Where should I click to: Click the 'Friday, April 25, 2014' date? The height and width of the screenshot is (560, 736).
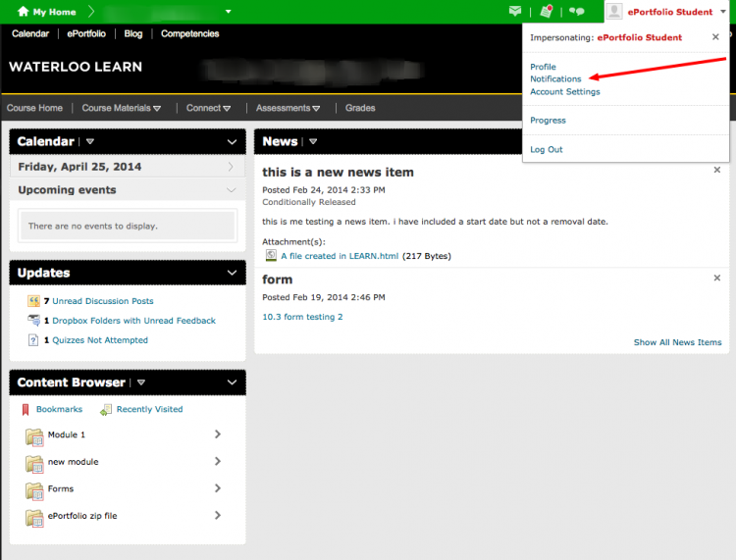pos(79,167)
